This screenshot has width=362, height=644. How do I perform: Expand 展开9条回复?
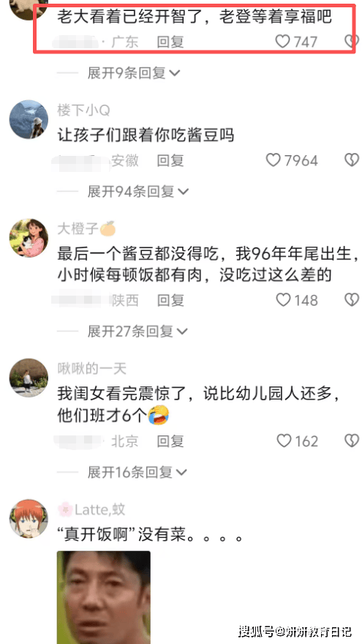click(x=134, y=73)
